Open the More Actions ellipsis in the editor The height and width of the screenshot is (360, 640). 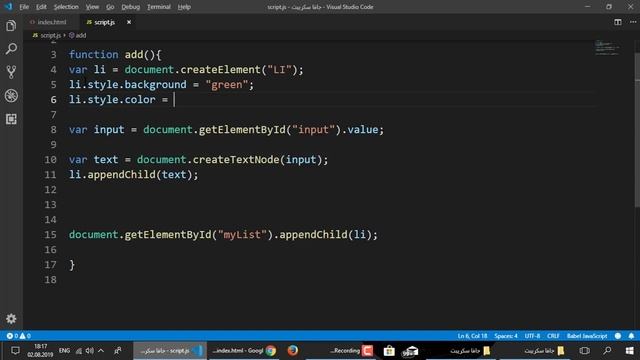(x=632, y=22)
